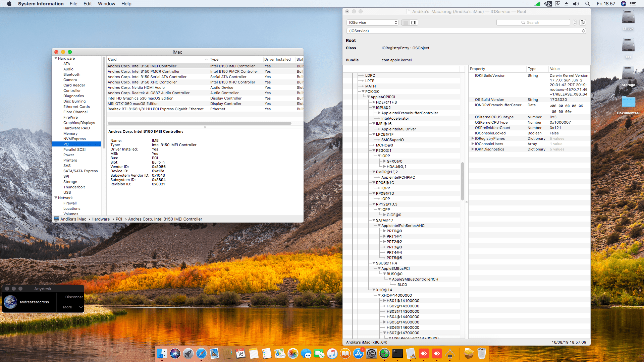Image resolution: width=644 pixels, height=362 pixels.
Task: Select AppleIntelFramebufferController in IORegistry tree
Action: point(410,113)
